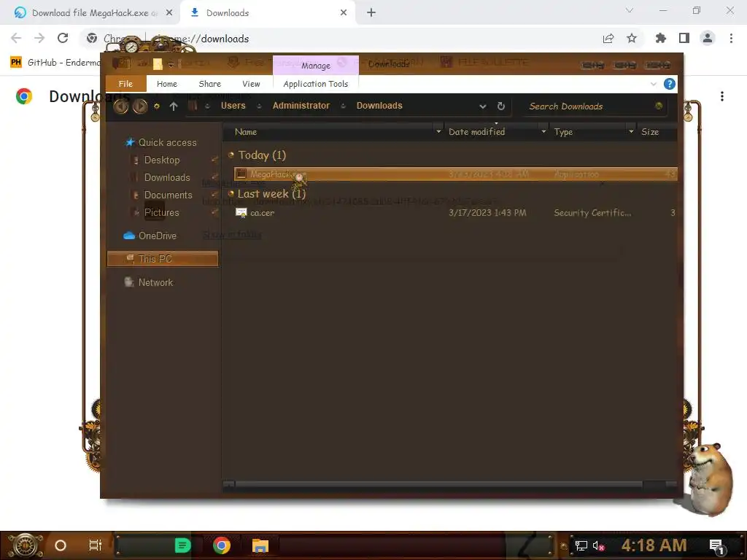Switch to the Home ribbon tab
The width and height of the screenshot is (747, 560).
167,84
